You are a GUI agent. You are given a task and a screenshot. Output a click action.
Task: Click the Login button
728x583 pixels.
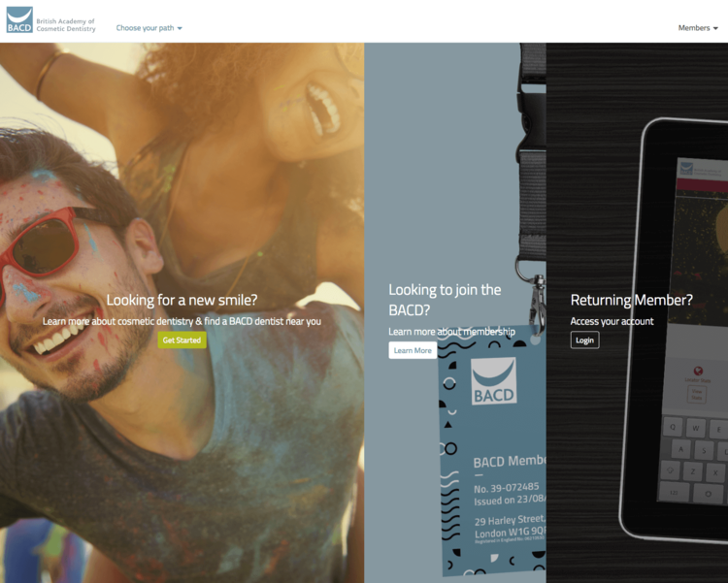coord(584,340)
